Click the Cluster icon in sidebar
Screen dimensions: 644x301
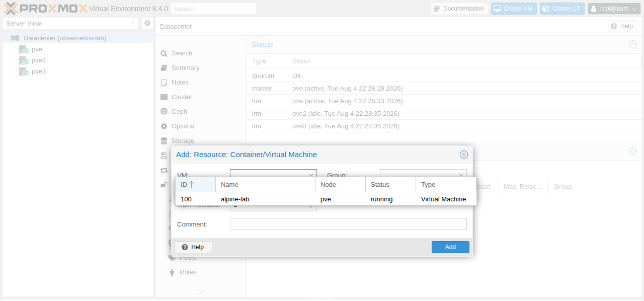(x=164, y=97)
